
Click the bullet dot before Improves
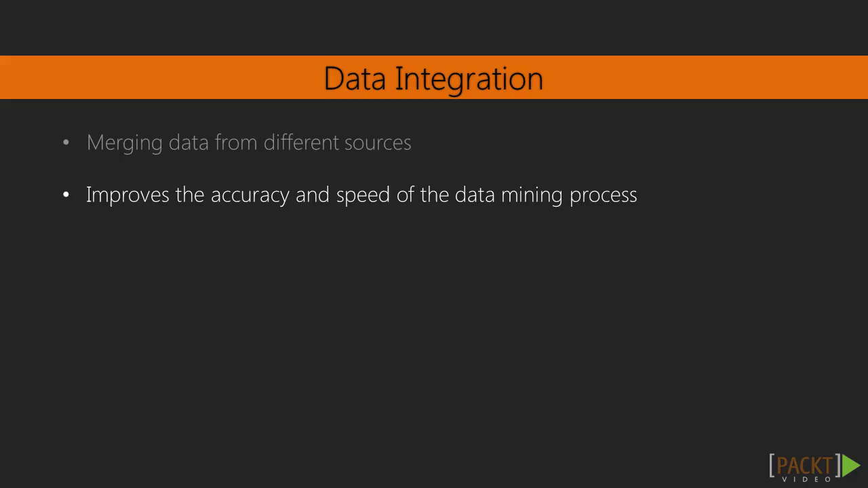[66, 195]
